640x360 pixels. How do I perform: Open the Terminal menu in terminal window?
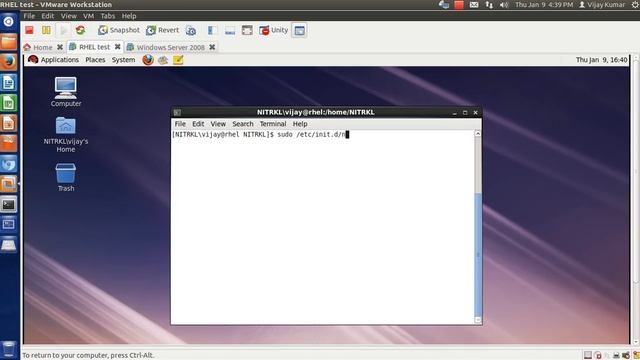click(x=273, y=124)
